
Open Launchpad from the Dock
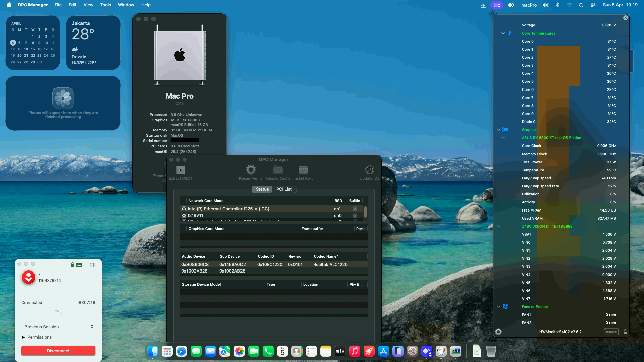pos(167,351)
